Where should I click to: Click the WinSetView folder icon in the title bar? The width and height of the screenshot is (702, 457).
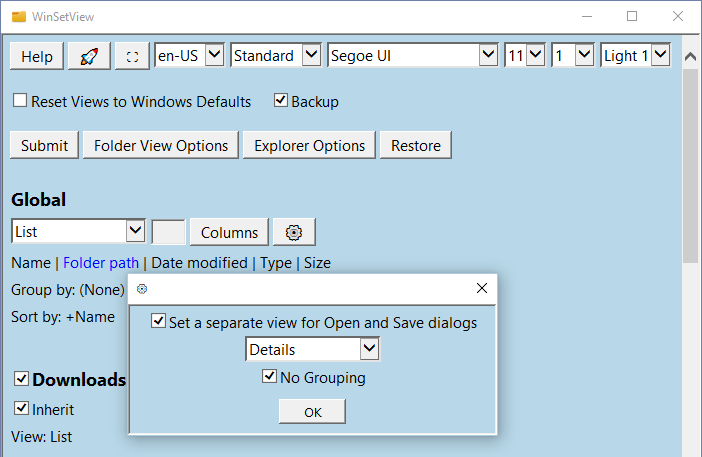[19, 17]
